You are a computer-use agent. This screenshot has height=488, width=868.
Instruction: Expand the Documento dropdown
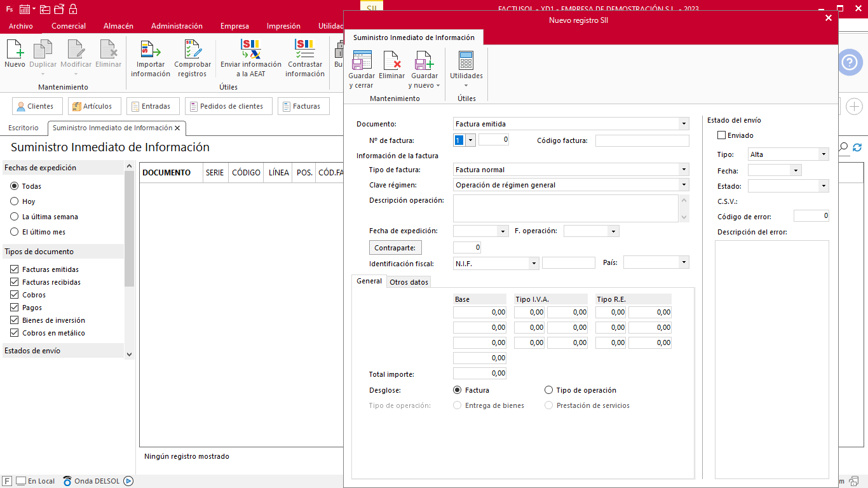point(684,124)
